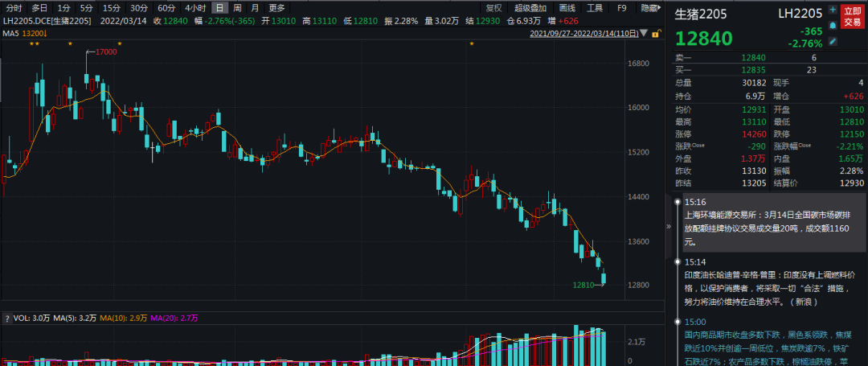Add 生猪2205 to watchlist with plus icon
The image size is (868, 366).
833,10
